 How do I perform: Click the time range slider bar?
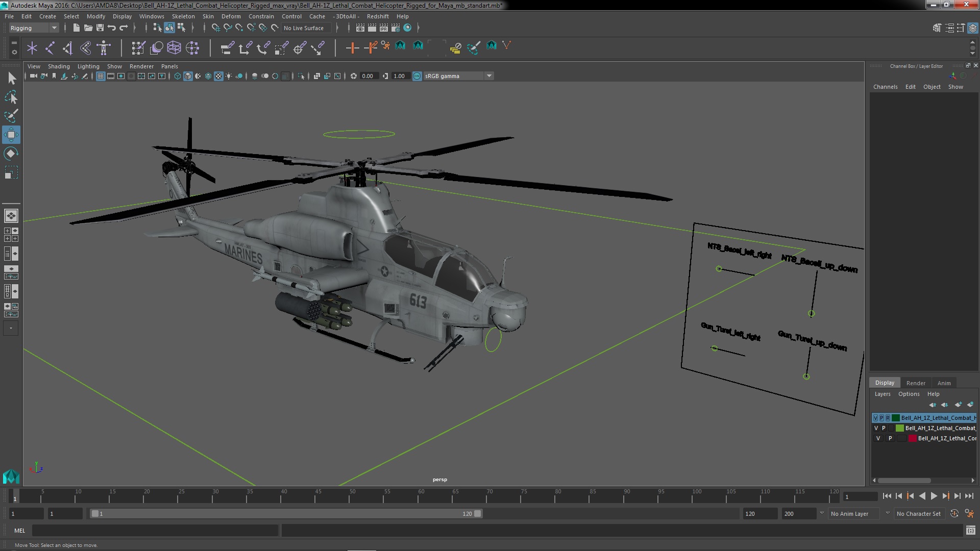(286, 514)
